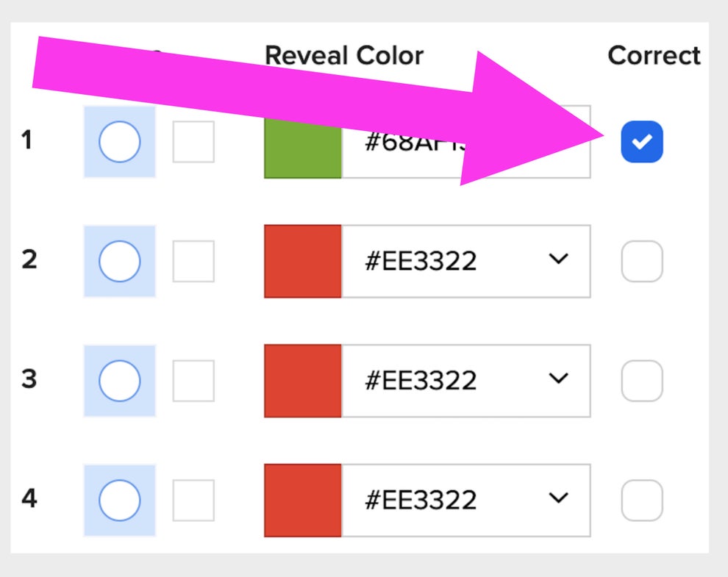The width and height of the screenshot is (728, 577).
Task: Check the small checkbox next to row 4
Action: click(x=193, y=500)
